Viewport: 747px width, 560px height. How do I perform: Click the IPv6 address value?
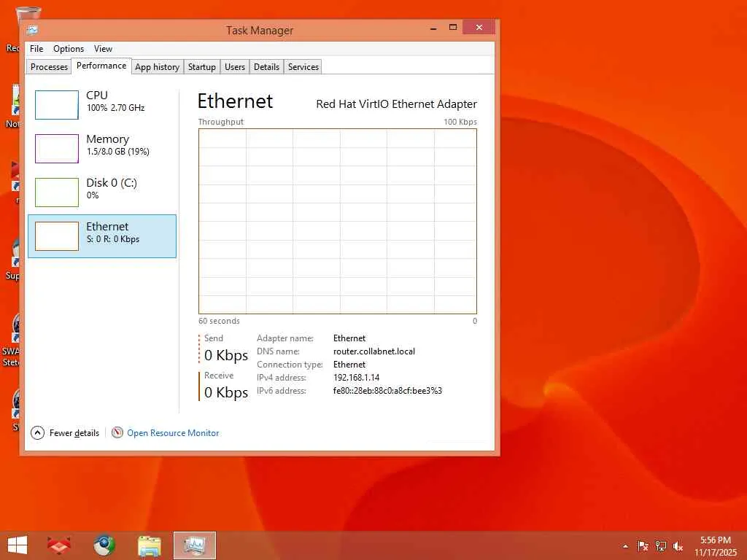click(x=387, y=391)
